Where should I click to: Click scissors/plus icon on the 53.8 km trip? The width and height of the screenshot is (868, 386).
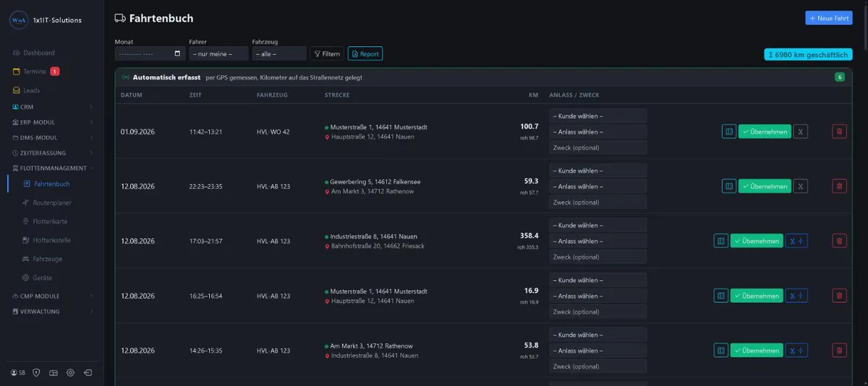click(x=796, y=350)
